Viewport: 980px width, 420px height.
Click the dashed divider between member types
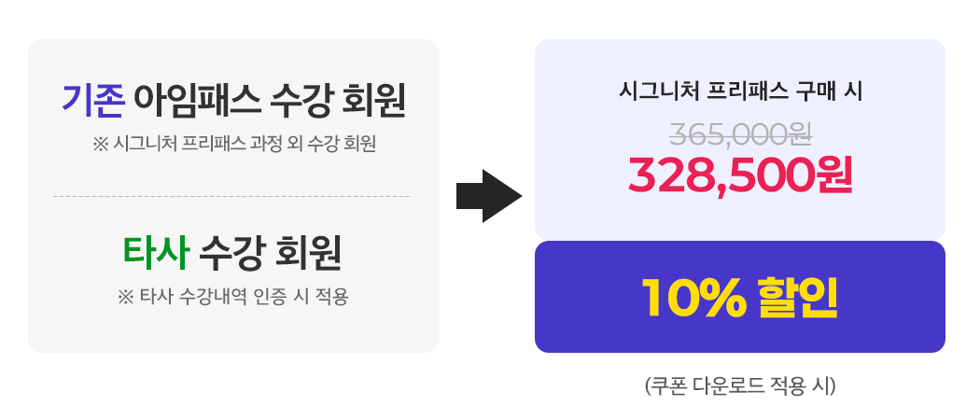pos(231,196)
